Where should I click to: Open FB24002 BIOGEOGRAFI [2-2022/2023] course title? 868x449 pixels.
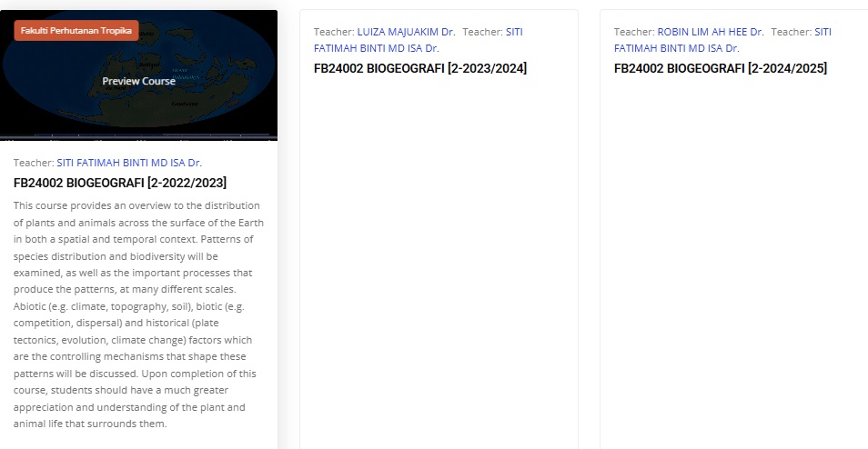pyautogui.click(x=120, y=183)
